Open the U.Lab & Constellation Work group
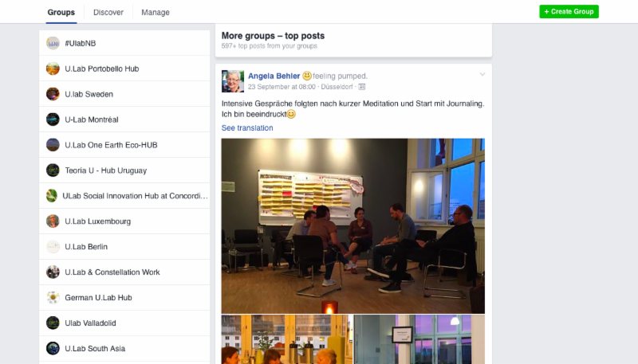The height and width of the screenshot is (364, 638). [x=124, y=272]
